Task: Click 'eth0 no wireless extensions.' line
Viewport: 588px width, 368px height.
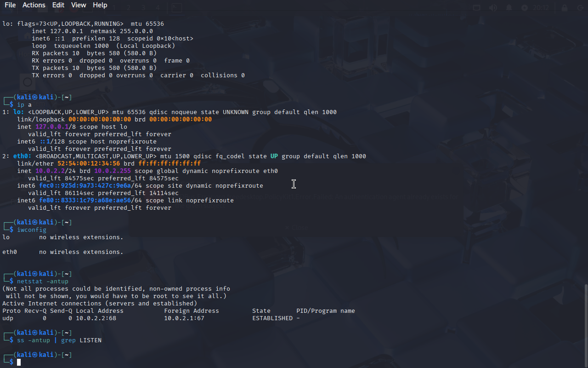Action: point(63,252)
